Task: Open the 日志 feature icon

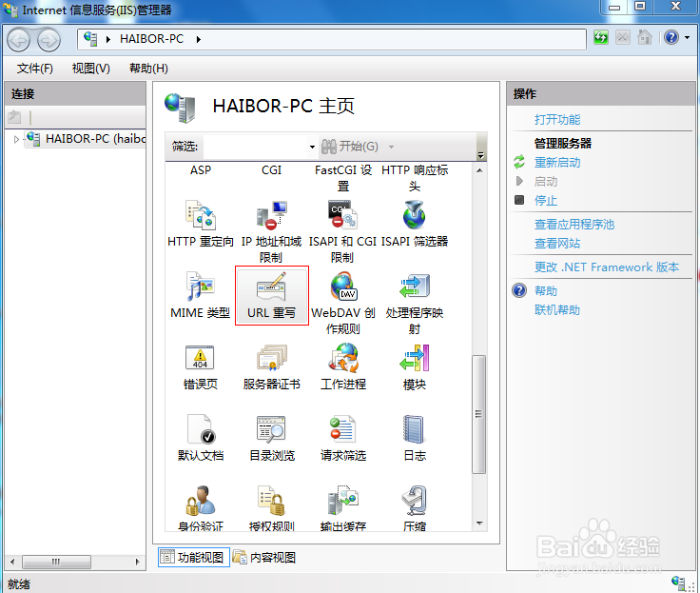Action: 414,429
